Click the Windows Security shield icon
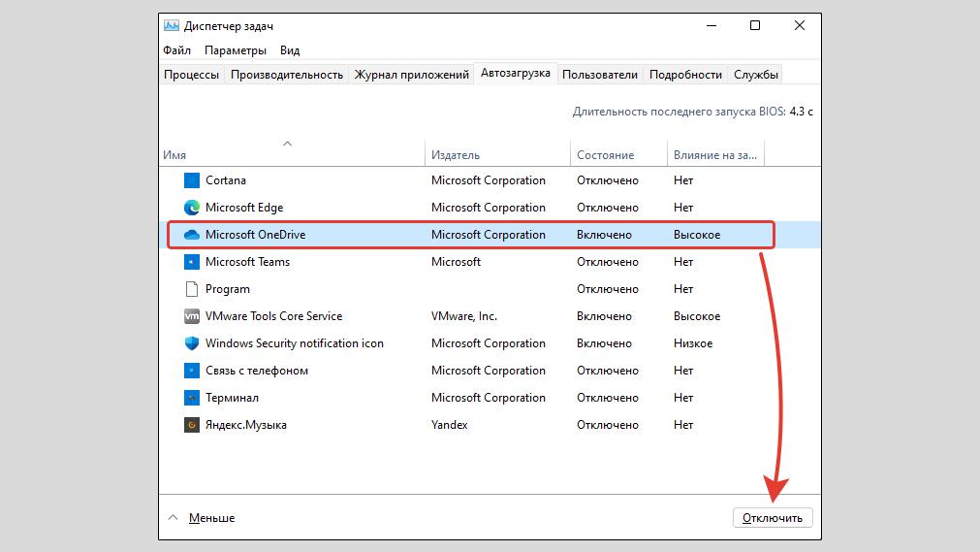The image size is (980, 552). (191, 343)
